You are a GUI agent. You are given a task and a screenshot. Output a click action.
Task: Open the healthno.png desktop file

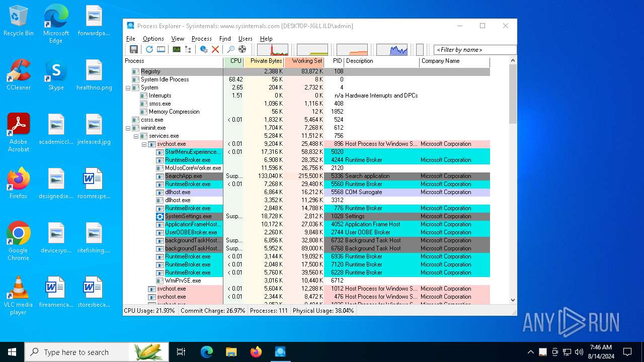[94, 75]
